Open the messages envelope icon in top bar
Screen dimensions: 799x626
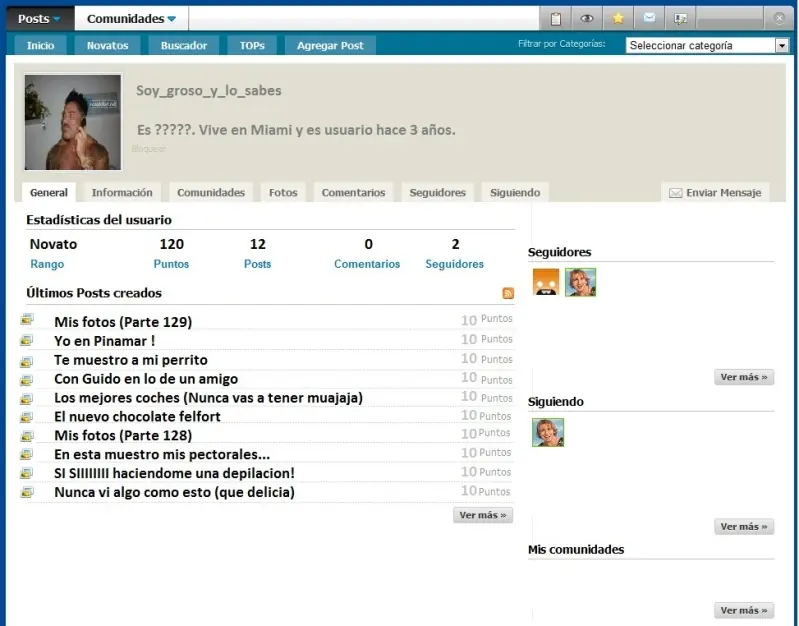pos(649,19)
